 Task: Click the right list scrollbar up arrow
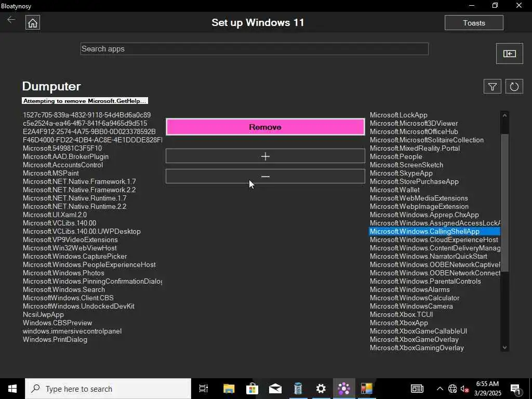[504, 115]
